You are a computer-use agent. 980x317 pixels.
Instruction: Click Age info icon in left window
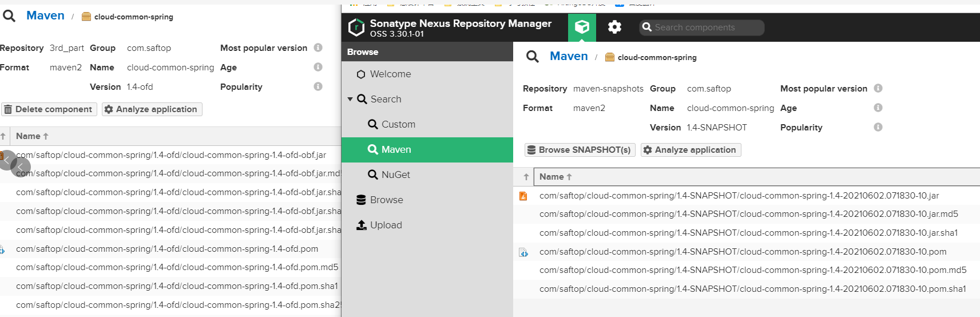pos(318,67)
